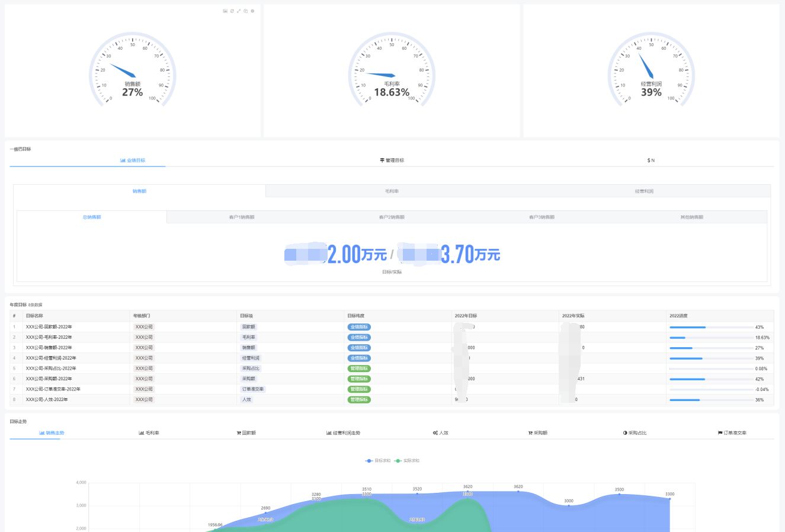Open the settings gear on the 销售额 gauge panel
Viewport: 785px width, 532px height.
click(x=252, y=11)
